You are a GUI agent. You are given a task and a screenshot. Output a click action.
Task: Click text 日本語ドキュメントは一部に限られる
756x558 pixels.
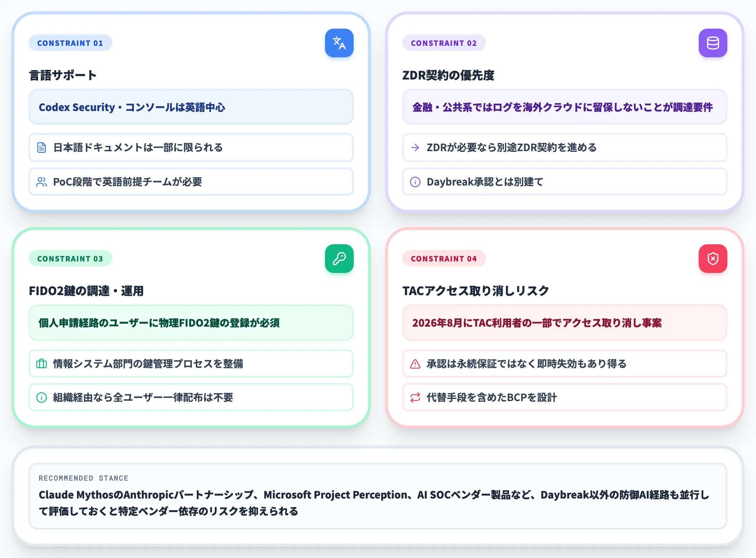click(138, 148)
